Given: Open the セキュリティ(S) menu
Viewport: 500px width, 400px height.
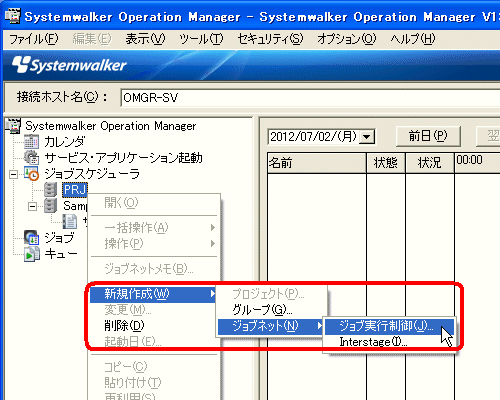Looking at the screenshot, I should tap(270, 39).
